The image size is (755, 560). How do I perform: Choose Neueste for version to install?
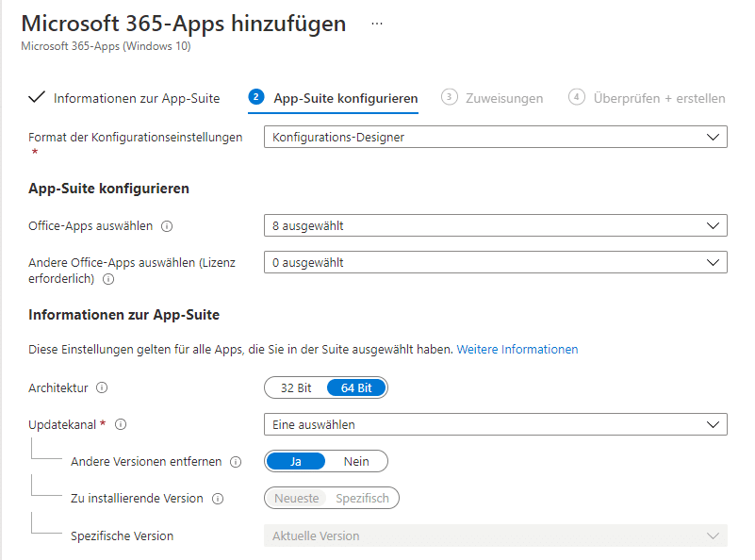pos(297,499)
